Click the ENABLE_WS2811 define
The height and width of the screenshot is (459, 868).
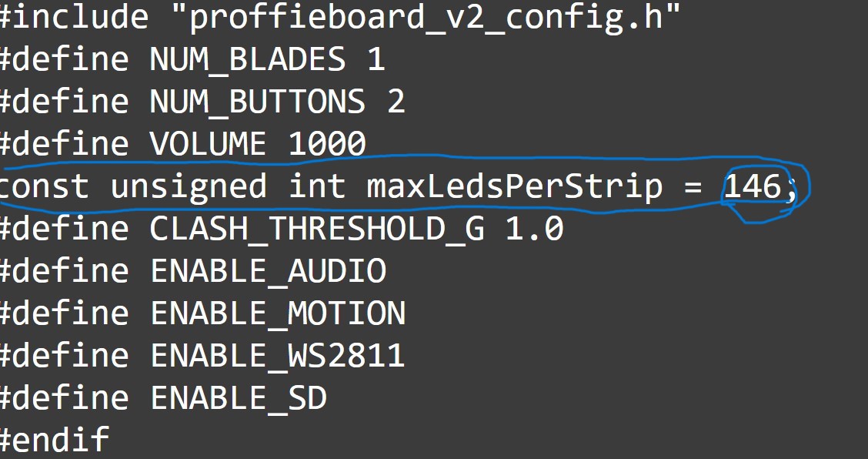(277, 356)
